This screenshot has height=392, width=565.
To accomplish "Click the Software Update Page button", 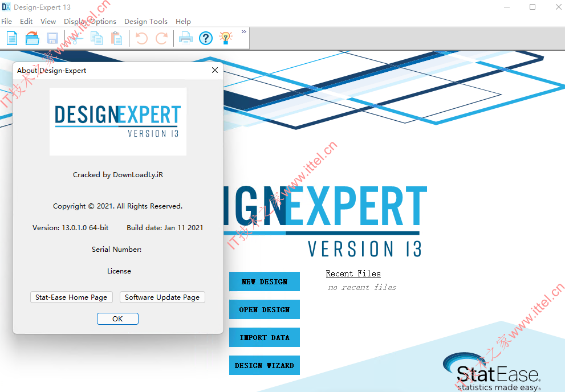I will 162,297.
